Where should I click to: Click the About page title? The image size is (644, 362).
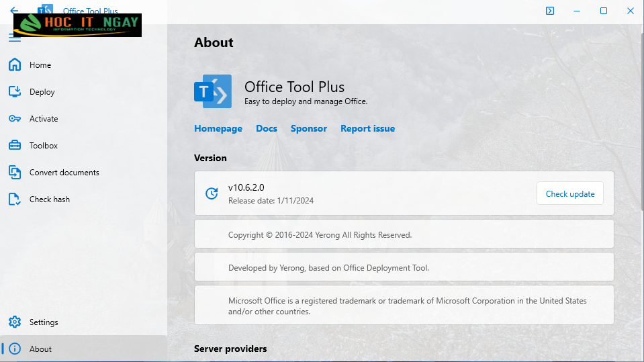[x=214, y=42]
